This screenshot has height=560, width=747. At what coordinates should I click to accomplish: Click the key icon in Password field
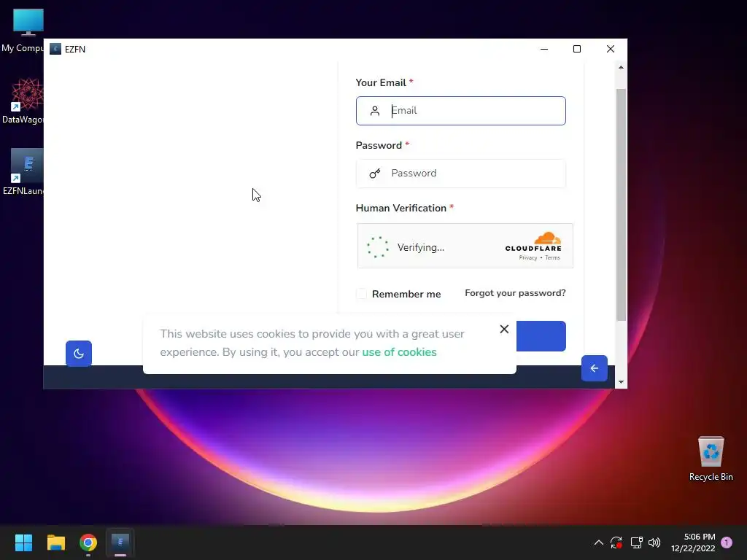pos(375,174)
